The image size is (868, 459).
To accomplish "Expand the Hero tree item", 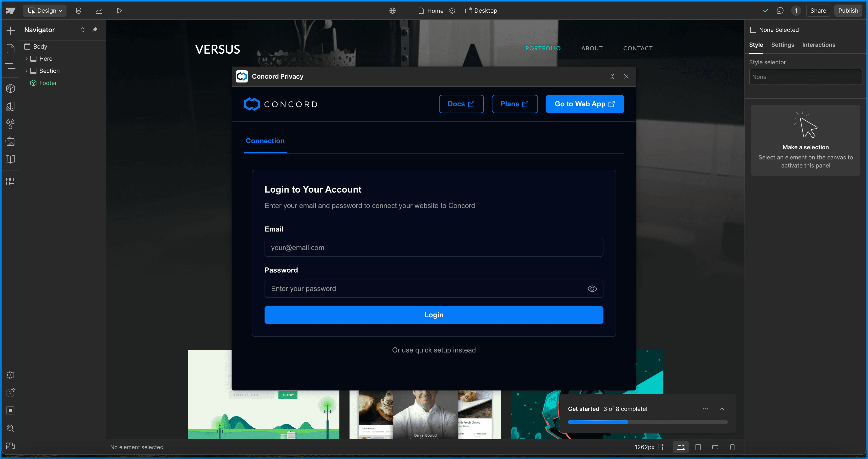I will click(27, 59).
